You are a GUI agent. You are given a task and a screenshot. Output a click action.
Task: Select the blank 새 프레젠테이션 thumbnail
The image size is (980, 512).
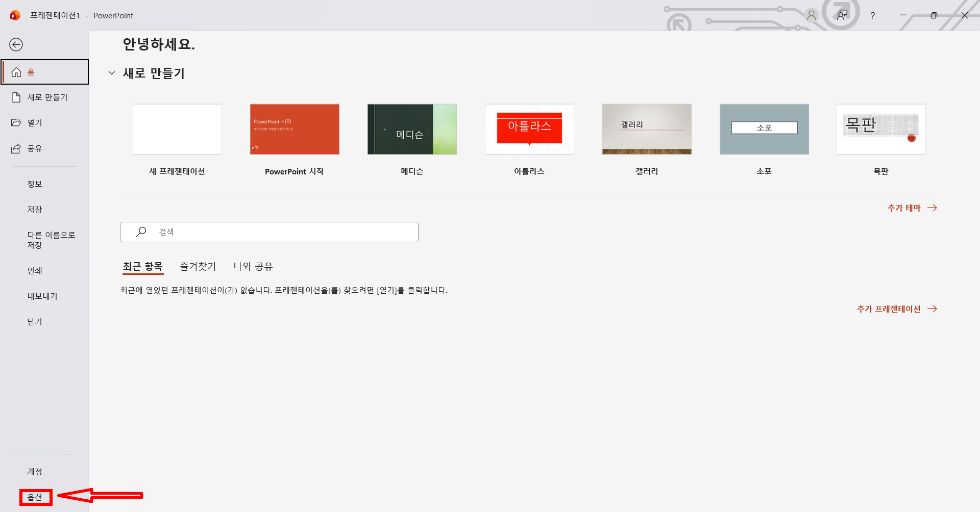(177, 130)
